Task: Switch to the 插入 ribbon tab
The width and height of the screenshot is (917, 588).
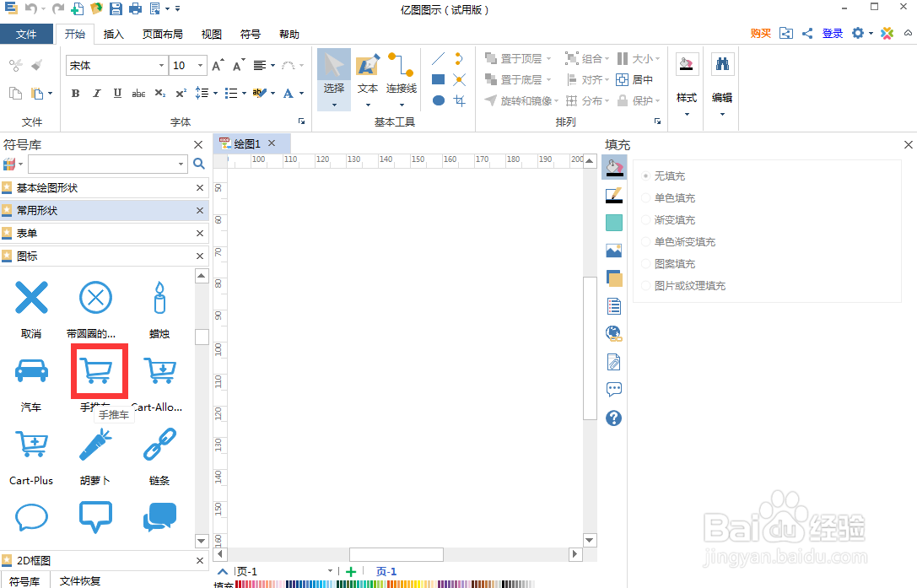Action: [x=114, y=34]
